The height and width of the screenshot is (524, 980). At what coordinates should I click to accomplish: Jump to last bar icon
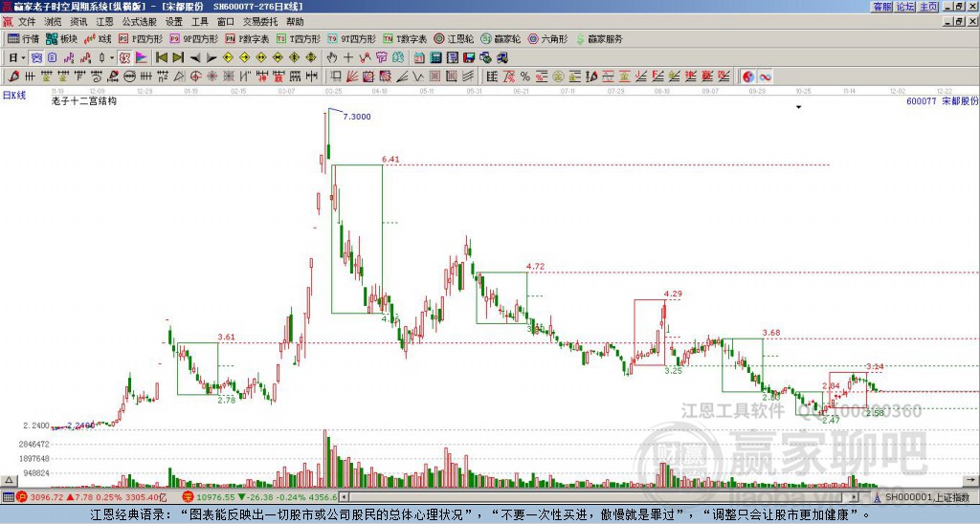(178, 58)
